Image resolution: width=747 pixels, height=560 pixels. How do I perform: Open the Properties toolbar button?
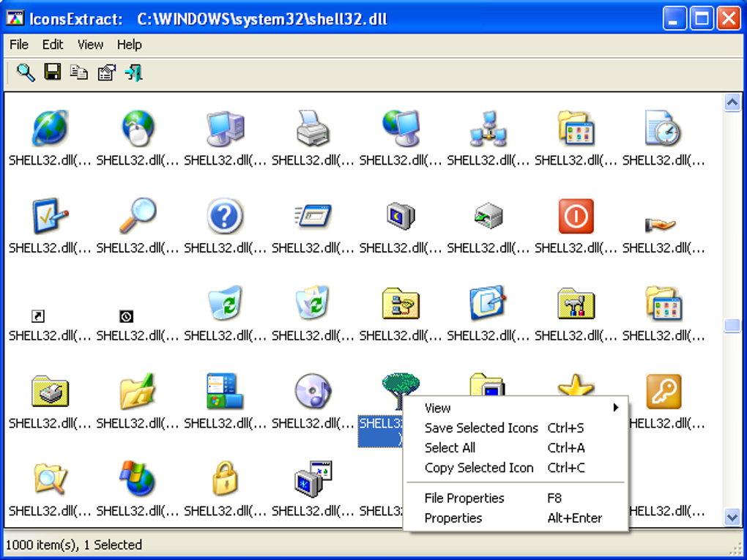pos(107,73)
